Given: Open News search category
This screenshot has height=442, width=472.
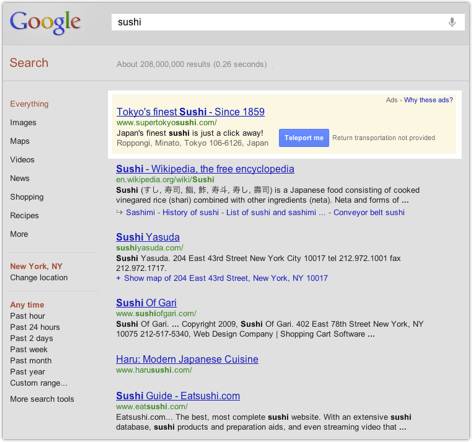Looking at the screenshot, I should 20,178.
